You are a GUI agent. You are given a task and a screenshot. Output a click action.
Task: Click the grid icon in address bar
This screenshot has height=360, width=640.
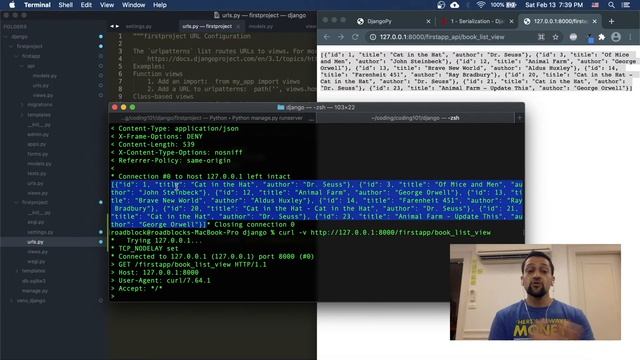(541, 37)
